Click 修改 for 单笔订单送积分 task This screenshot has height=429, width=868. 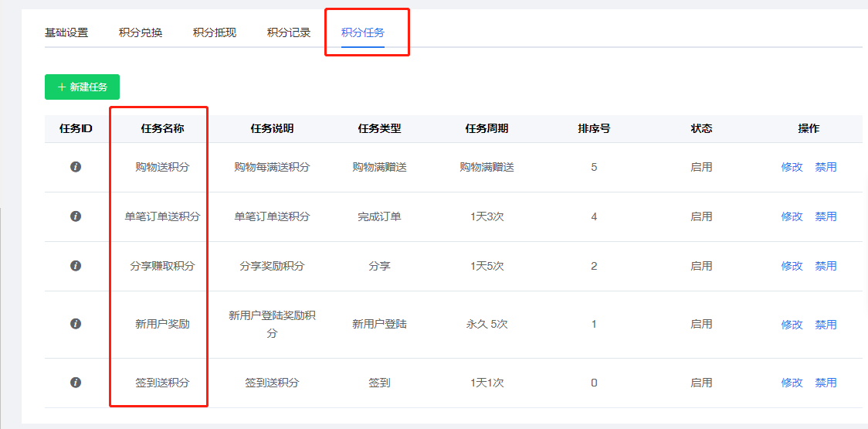[x=792, y=216]
